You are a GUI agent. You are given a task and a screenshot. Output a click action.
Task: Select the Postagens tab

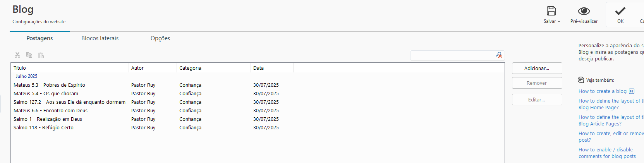(39, 38)
